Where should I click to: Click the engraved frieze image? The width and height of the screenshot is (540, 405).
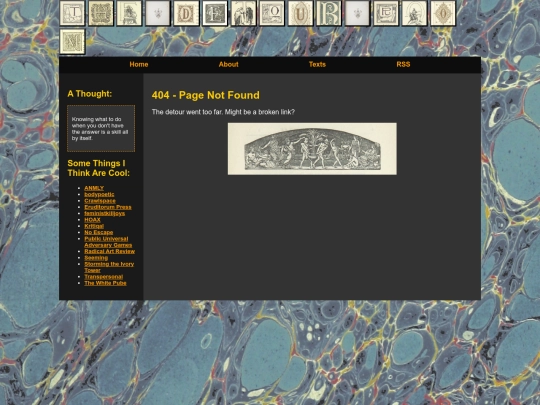(312, 149)
